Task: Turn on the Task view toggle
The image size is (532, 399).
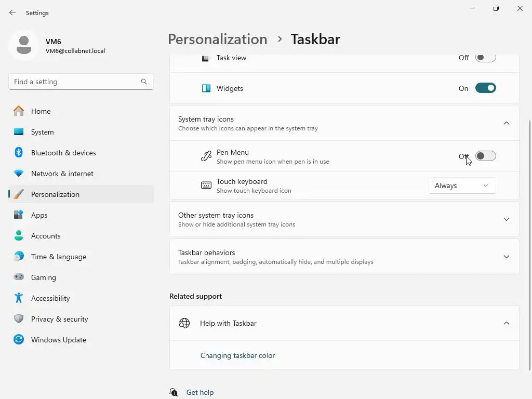Action: coord(485,58)
